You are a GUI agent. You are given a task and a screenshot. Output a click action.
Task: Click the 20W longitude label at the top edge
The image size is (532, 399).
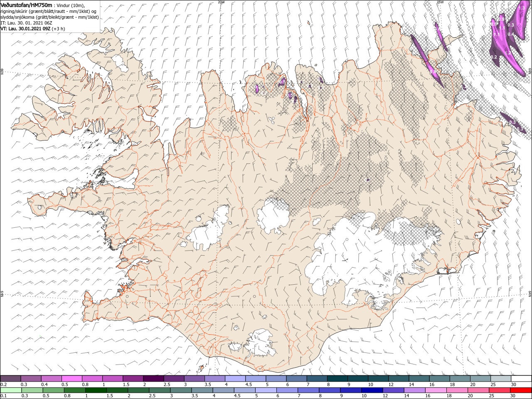coord(221,2)
